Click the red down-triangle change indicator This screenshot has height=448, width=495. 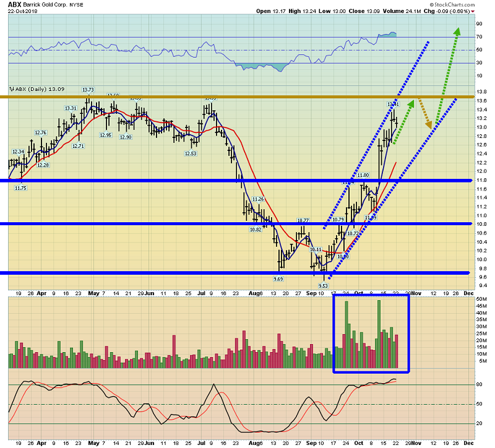[473, 12]
